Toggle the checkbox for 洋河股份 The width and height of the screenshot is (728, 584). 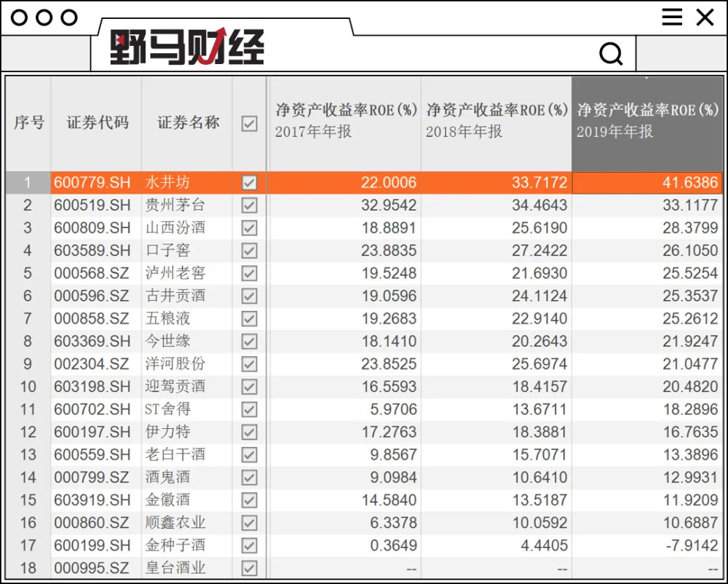249,364
